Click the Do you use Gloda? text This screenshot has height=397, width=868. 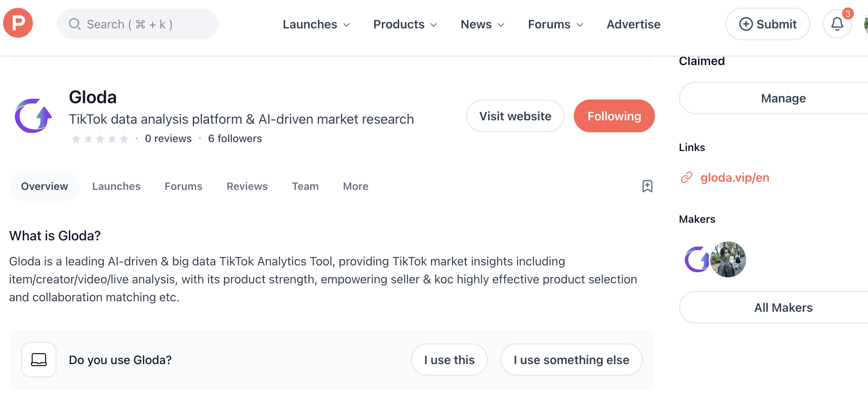click(120, 360)
